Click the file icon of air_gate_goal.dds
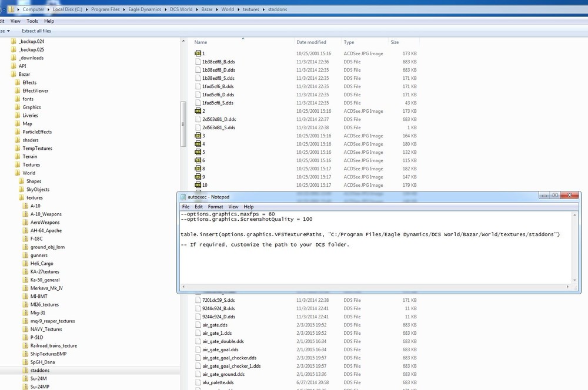This screenshot has width=588, height=390. pyautogui.click(x=198, y=349)
